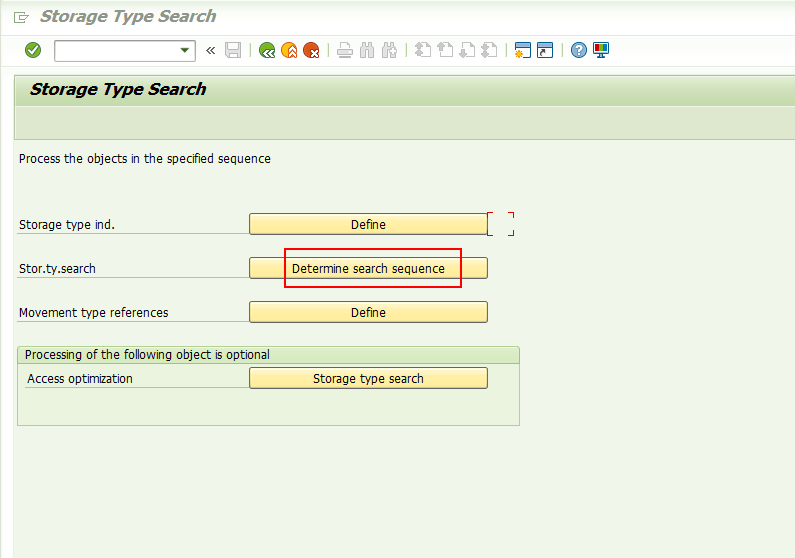Image resolution: width=795 pixels, height=558 pixels.
Task: Open the command field dropdown arrow
Action: (x=185, y=51)
